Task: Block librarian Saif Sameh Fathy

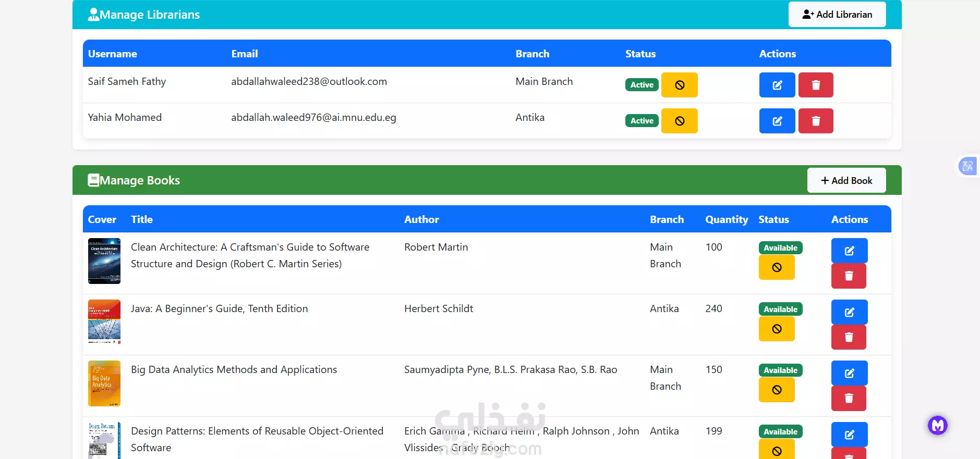Action: tap(680, 85)
